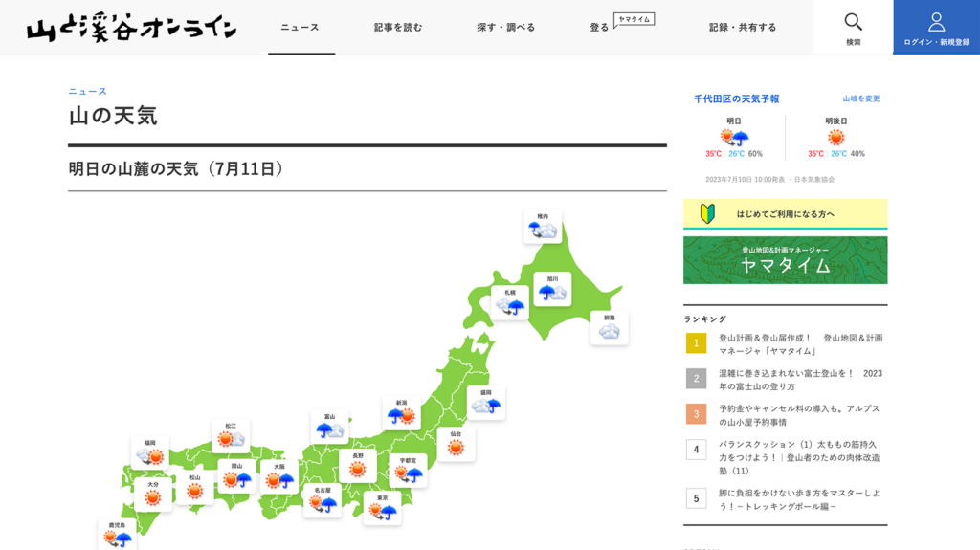Open the search magnifier icon
This screenshot has width=980, height=550.
tap(853, 22)
